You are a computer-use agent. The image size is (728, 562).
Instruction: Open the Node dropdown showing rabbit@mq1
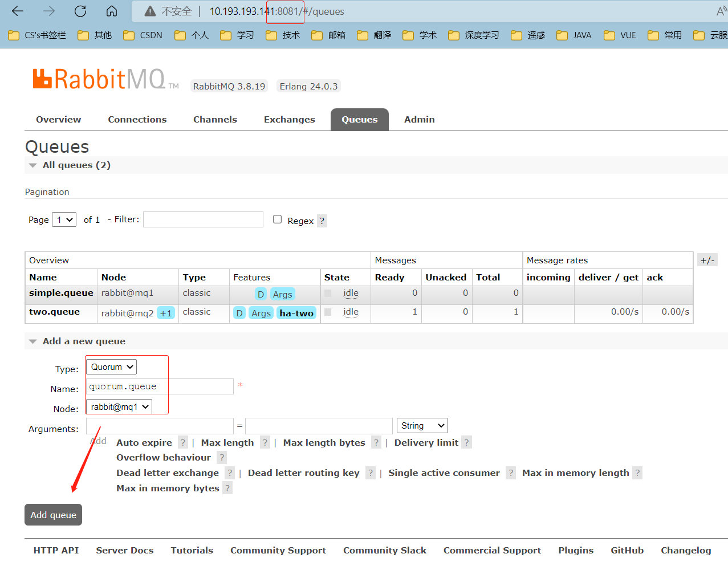[119, 406]
